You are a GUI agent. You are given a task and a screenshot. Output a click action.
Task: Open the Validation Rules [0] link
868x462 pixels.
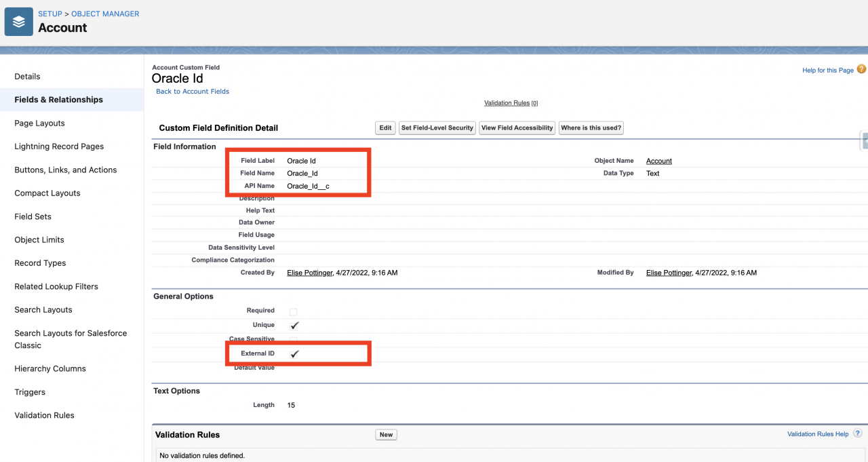(511, 102)
